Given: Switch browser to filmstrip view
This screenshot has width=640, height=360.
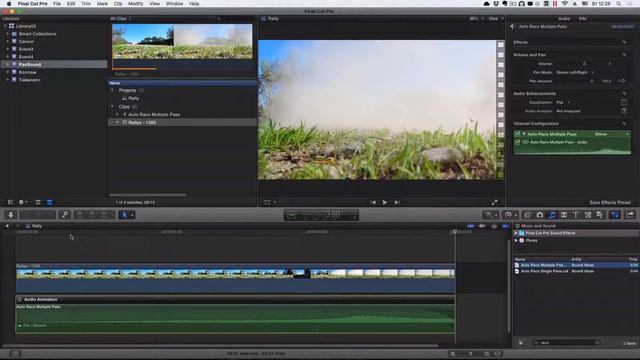Looking at the screenshot, I should pyautogui.click(x=38, y=202).
